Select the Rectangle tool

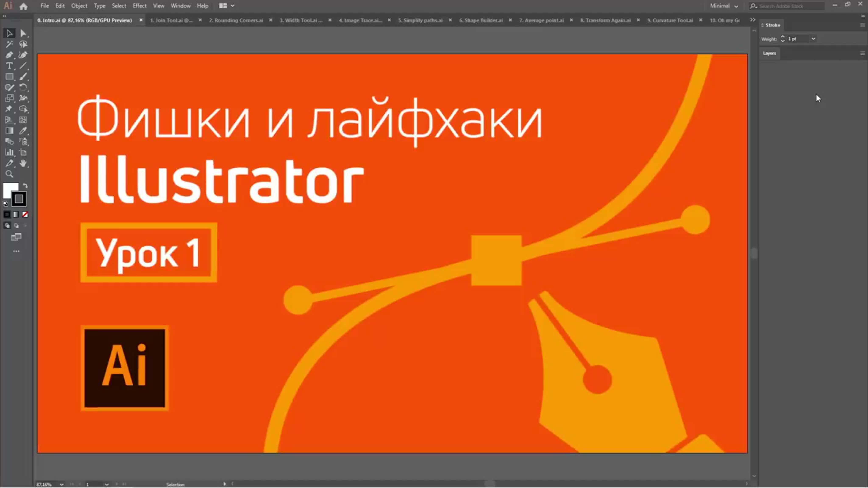9,77
